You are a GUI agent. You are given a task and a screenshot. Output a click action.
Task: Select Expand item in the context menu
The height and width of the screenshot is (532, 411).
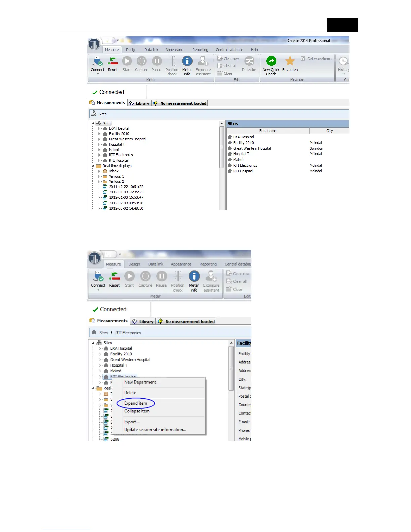coord(136,403)
